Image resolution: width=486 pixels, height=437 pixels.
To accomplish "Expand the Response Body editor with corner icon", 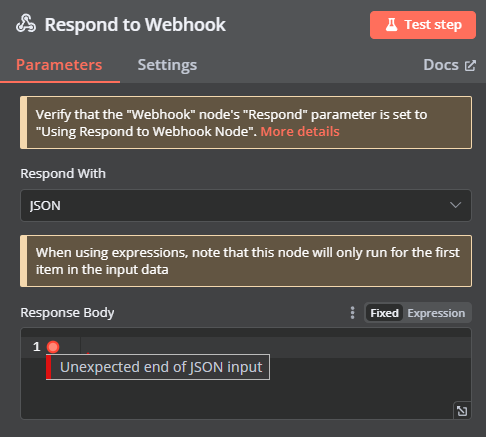I will click(462, 411).
